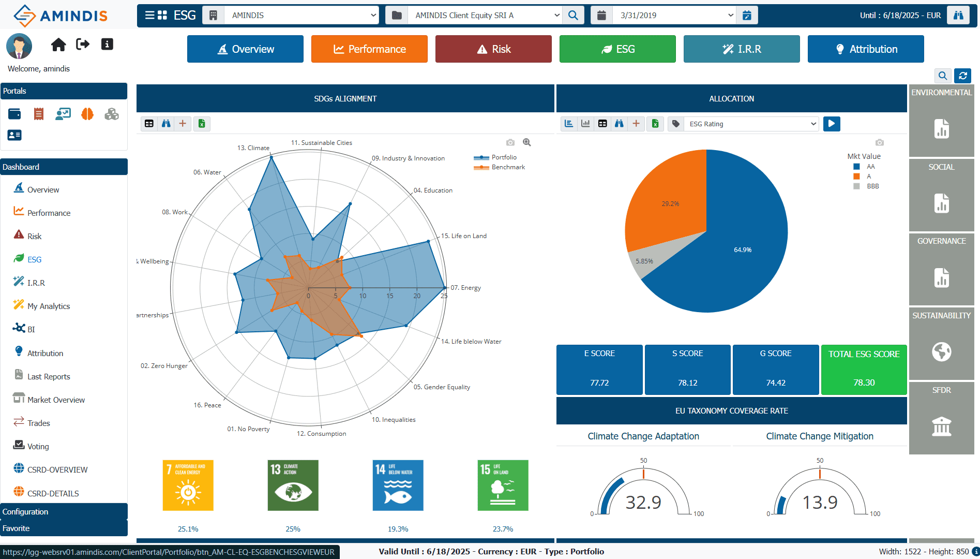Export SDGs alignment to Excel
The width and height of the screenshot is (980, 559).
pos(202,124)
